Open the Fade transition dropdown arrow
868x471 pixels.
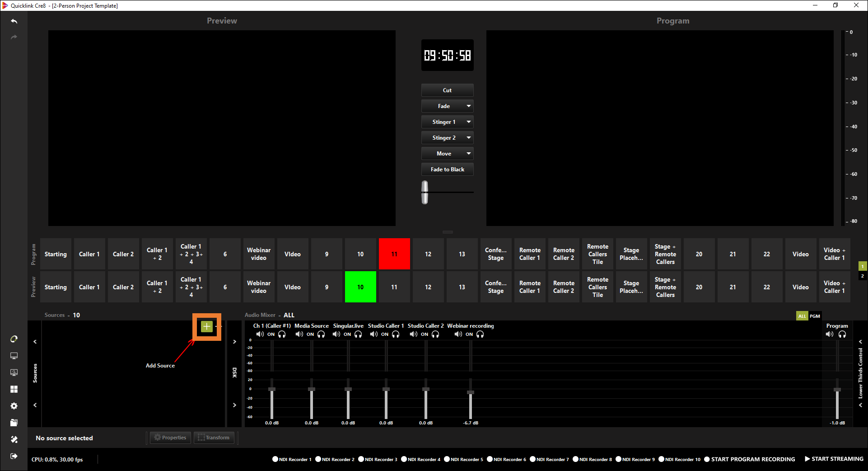pos(469,106)
